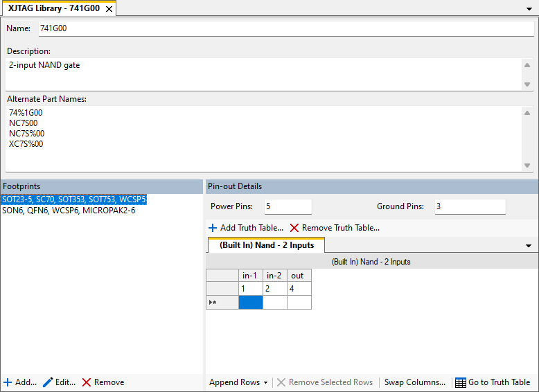
Task: Click the Go to Truth Table grid icon
Action: coord(461,382)
